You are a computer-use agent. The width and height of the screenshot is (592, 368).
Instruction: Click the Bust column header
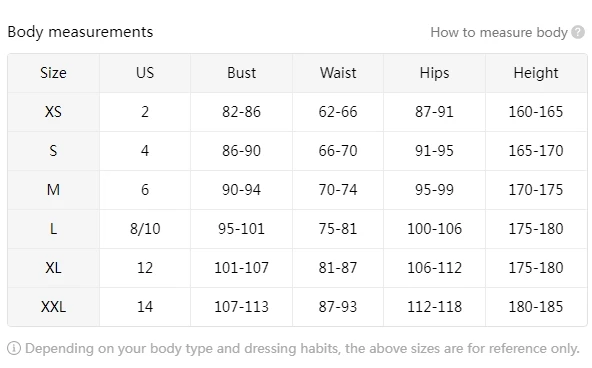[x=241, y=73]
